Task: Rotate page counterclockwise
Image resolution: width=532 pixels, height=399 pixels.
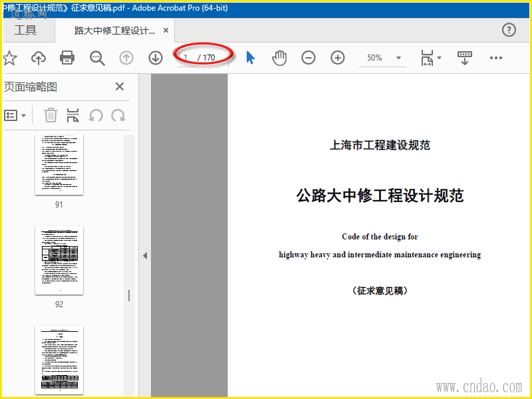Action: (96, 115)
